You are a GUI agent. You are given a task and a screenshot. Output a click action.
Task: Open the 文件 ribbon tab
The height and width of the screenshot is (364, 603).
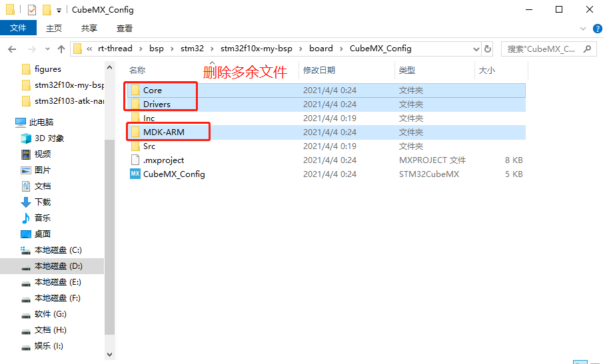(x=18, y=28)
